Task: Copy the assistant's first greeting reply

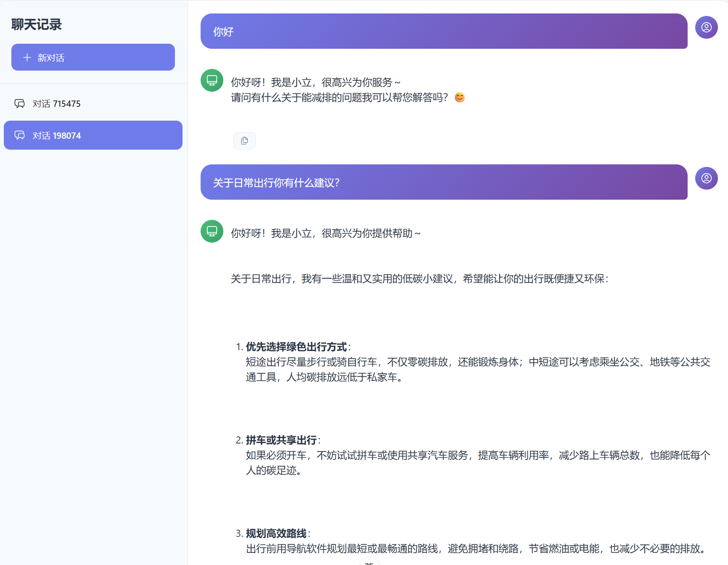Action: [244, 140]
